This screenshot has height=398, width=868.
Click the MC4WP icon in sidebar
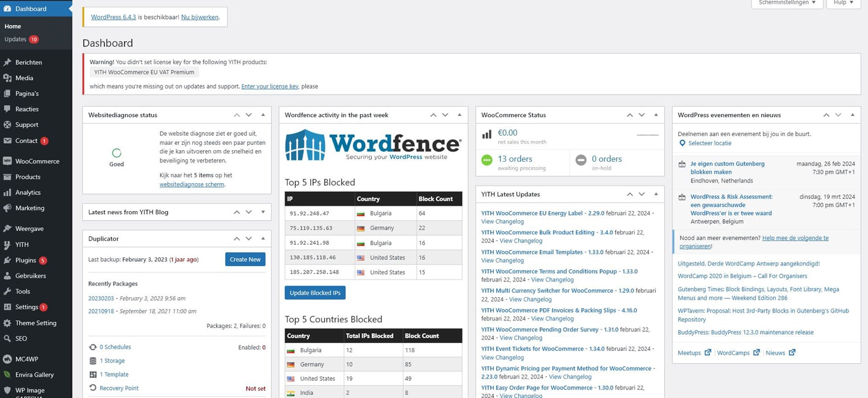click(x=7, y=359)
